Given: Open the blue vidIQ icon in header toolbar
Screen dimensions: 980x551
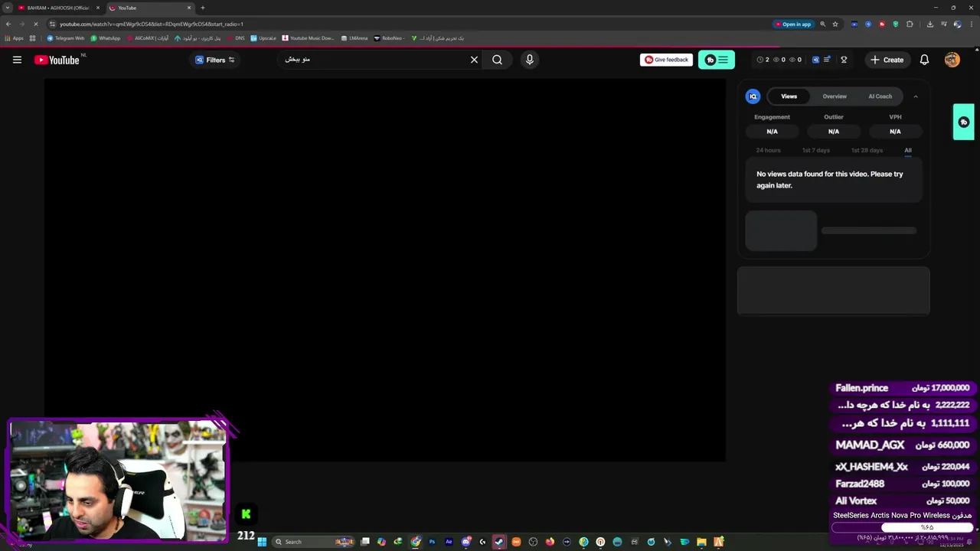Looking at the screenshot, I should [x=815, y=60].
